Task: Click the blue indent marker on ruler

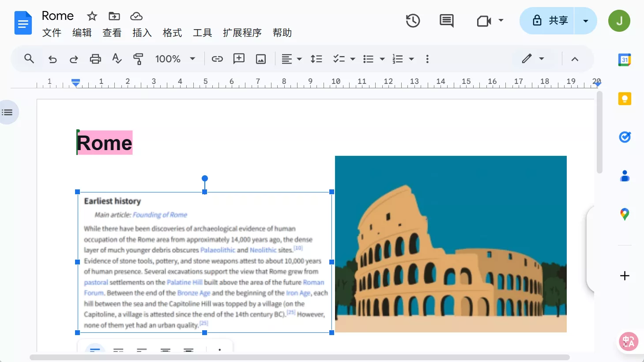Action: [75, 82]
